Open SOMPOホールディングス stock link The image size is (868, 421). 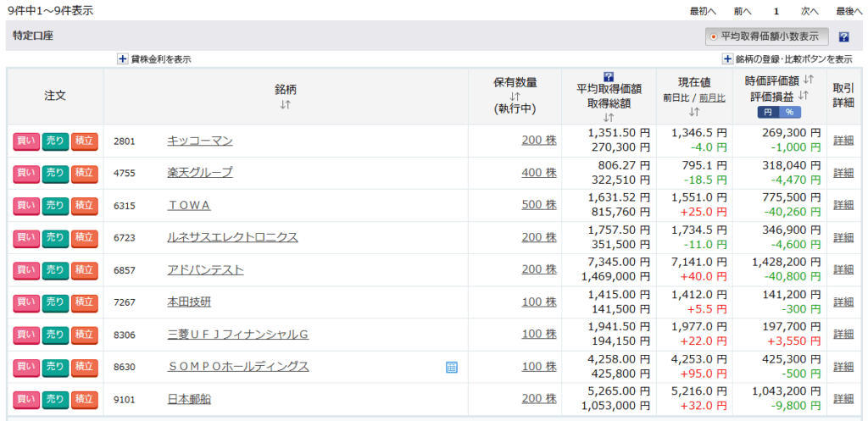pyautogui.click(x=238, y=367)
